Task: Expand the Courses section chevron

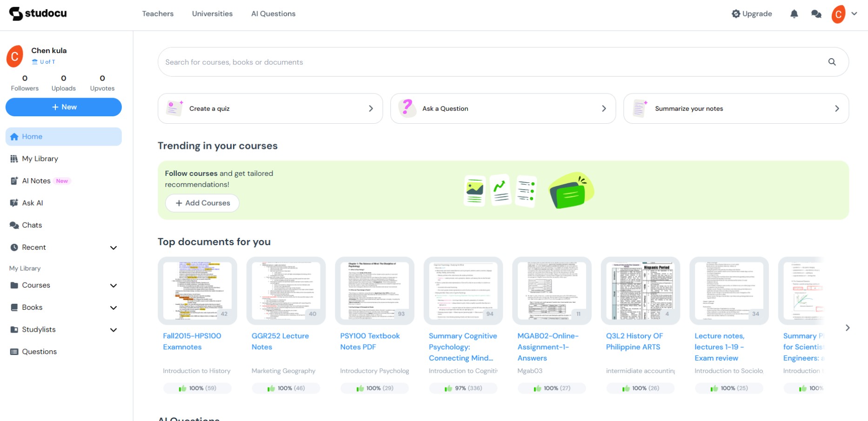Action: [x=113, y=286]
